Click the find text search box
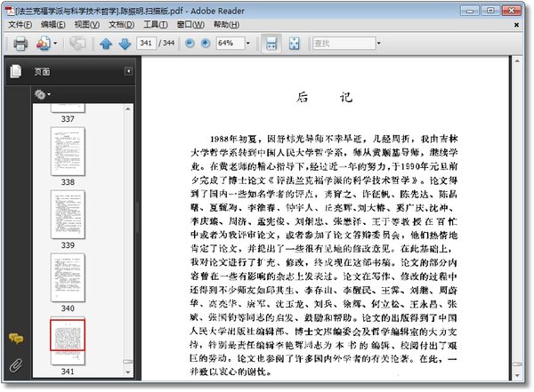 (x=344, y=44)
